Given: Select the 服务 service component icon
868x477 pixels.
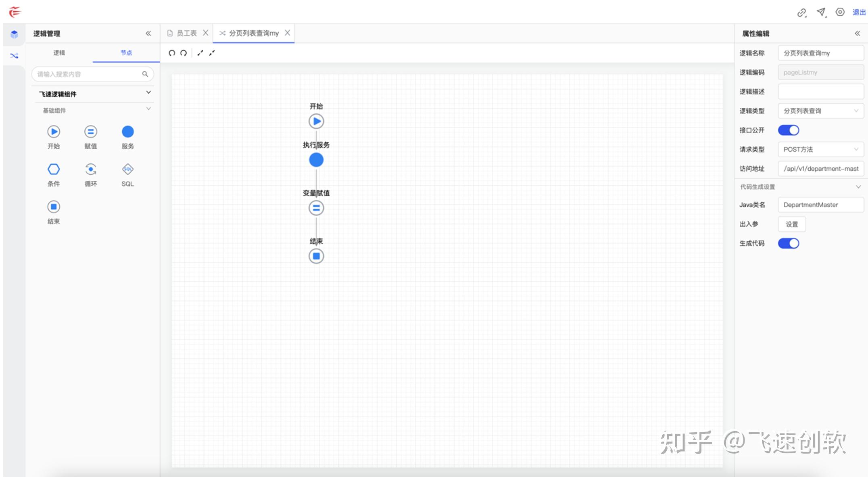Looking at the screenshot, I should [x=127, y=132].
